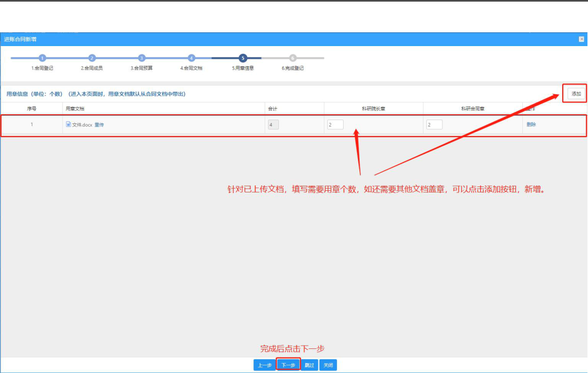
Task: Click the 用章文档 column header
Action: pos(75,109)
